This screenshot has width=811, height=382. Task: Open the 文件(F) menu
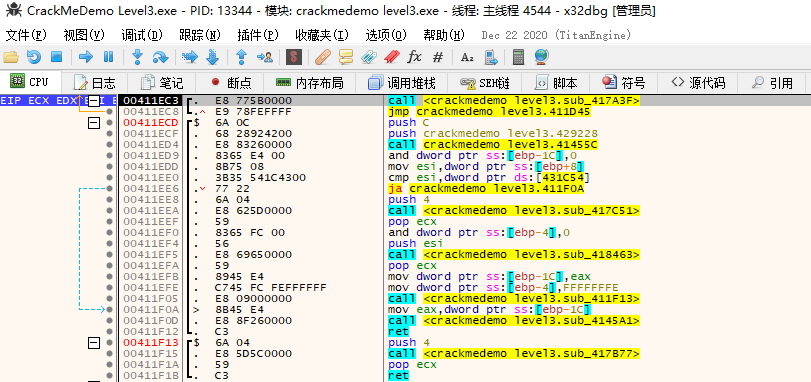click(26, 35)
